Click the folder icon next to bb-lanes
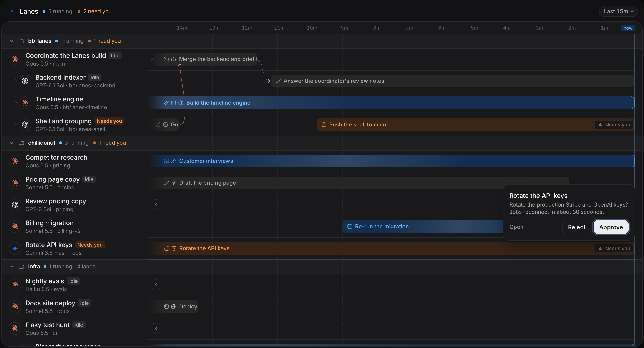This screenshot has width=644, height=348. [21, 41]
